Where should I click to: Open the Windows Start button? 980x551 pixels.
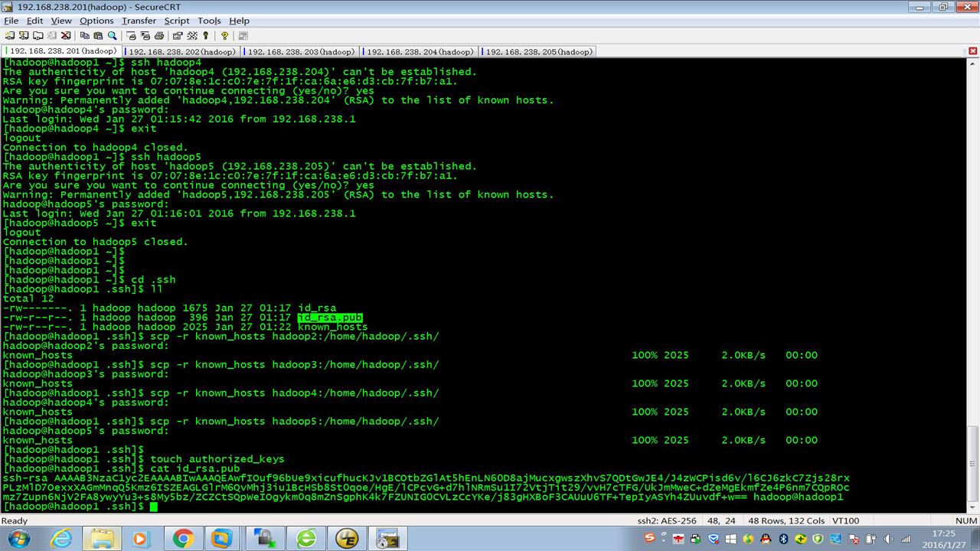click(18, 539)
